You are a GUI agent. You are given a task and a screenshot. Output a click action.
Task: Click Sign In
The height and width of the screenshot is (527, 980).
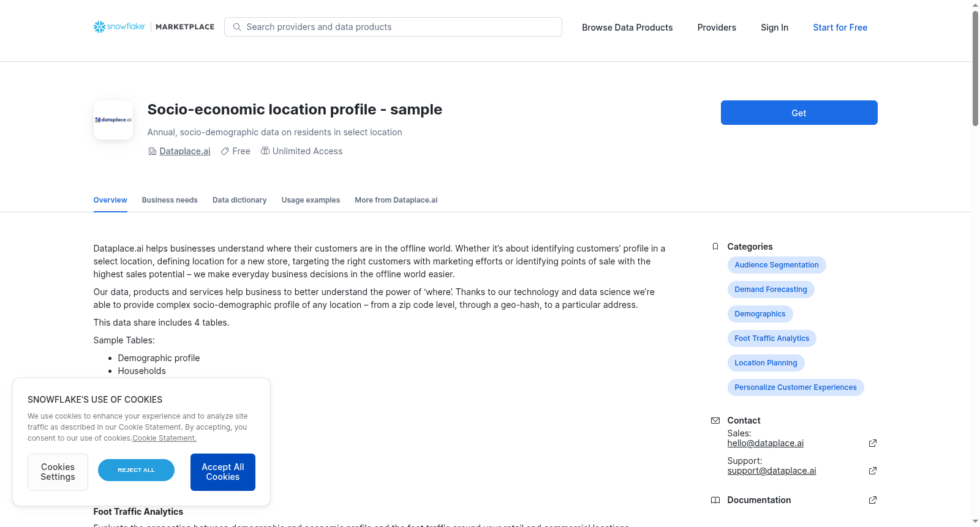click(x=774, y=28)
